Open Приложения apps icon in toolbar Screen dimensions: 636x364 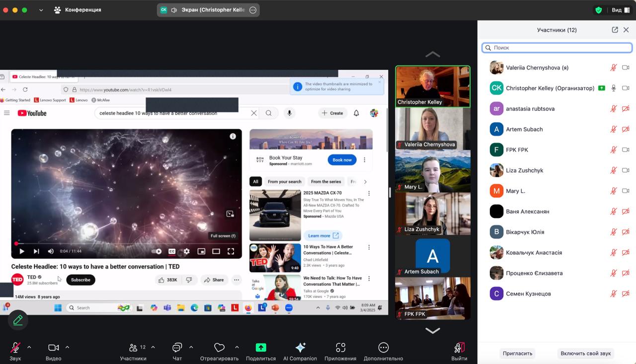340,348
